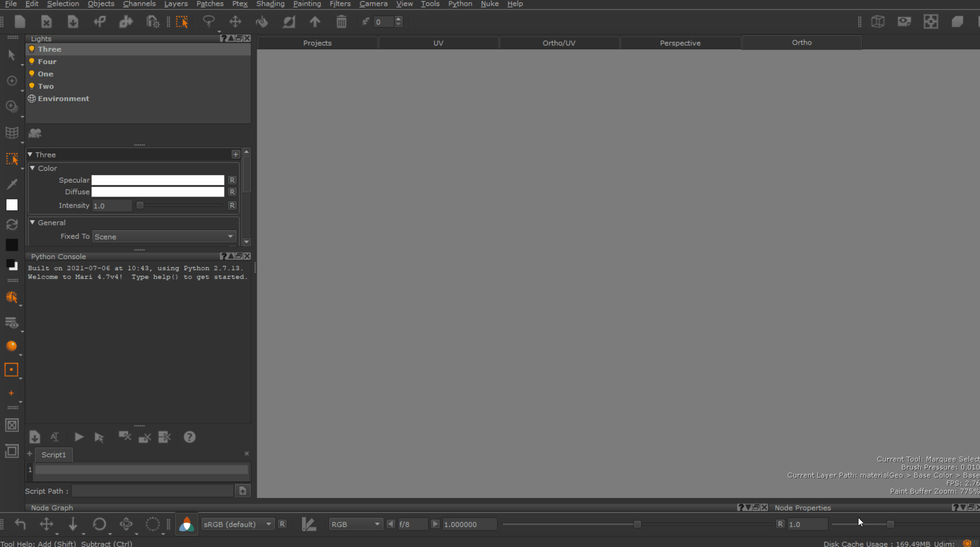Click the Run script play icon
Viewport: 980px width, 547px height.
(79, 437)
